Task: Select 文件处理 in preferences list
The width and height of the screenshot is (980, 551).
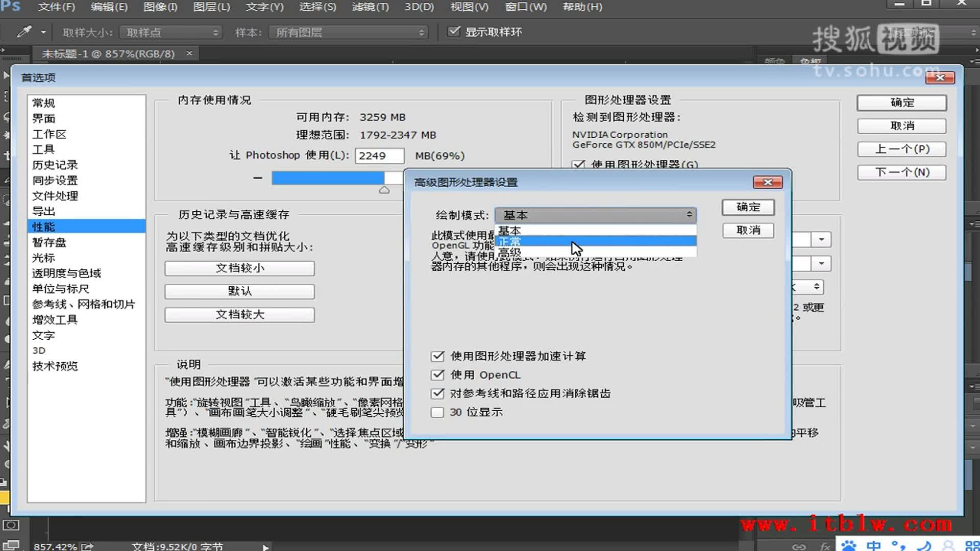Action: tap(86, 196)
